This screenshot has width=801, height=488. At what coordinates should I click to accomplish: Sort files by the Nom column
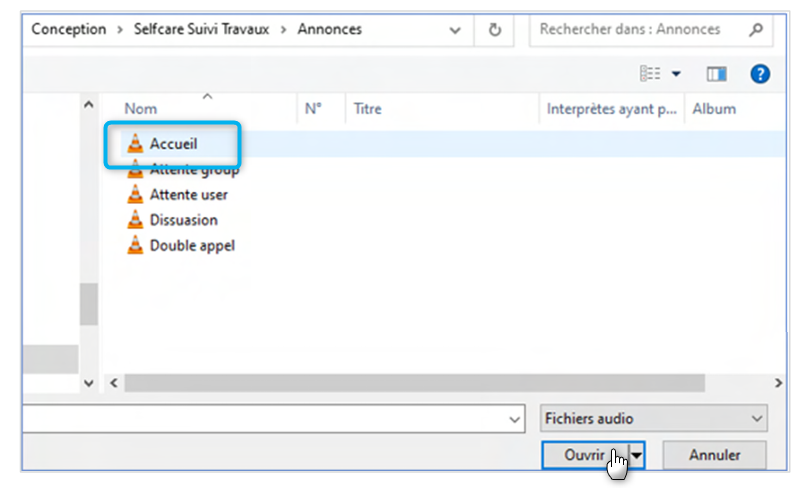click(140, 109)
